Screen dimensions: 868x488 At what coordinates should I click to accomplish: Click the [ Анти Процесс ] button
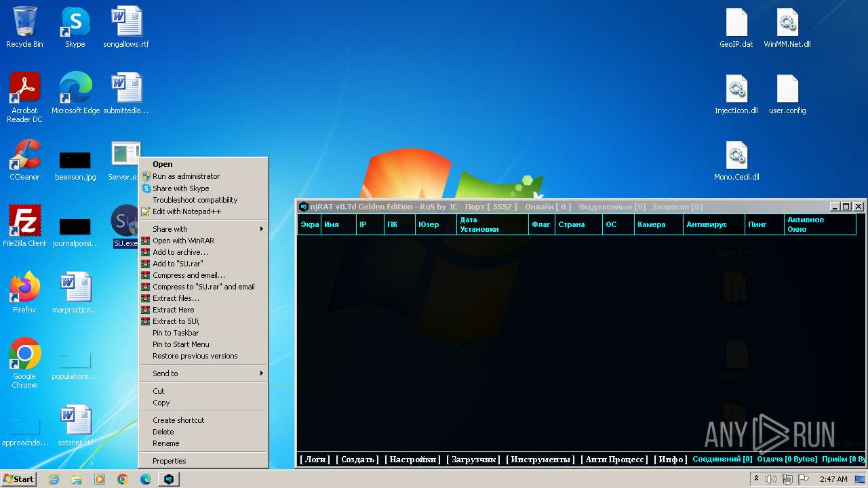tap(614, 460)
